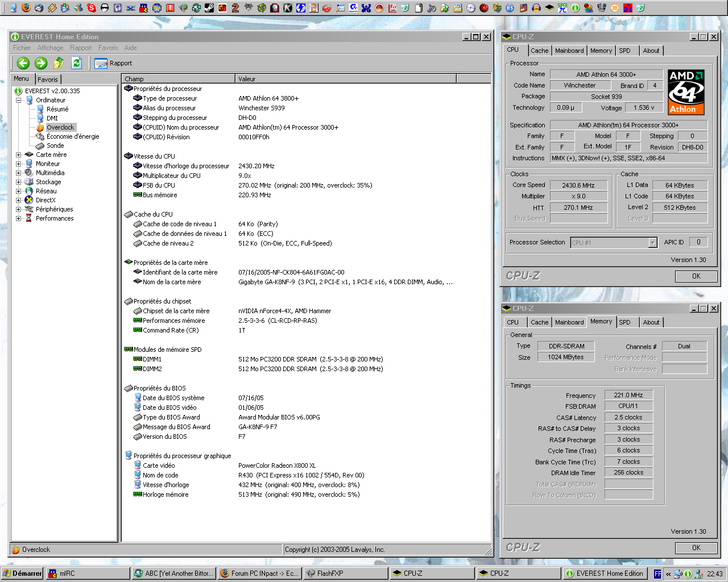
Task: Open About tab in CPU-Z memory window
Action: (651, 322)
